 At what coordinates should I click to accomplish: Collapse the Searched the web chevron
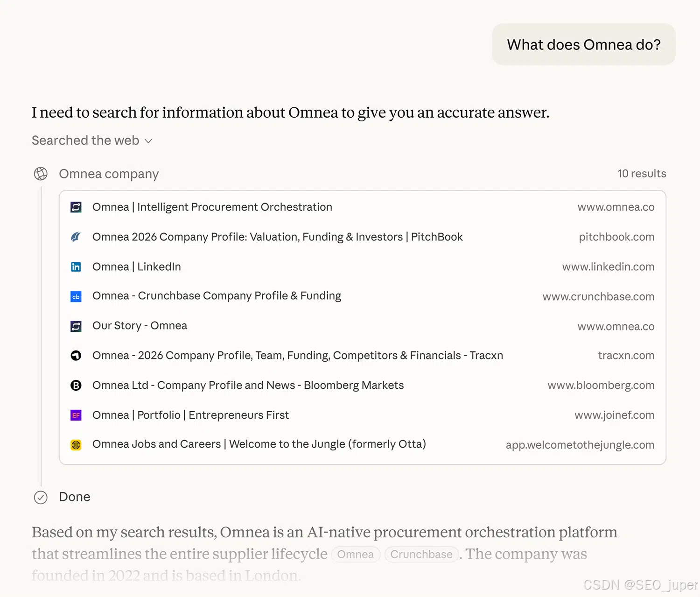pos(148,141)
